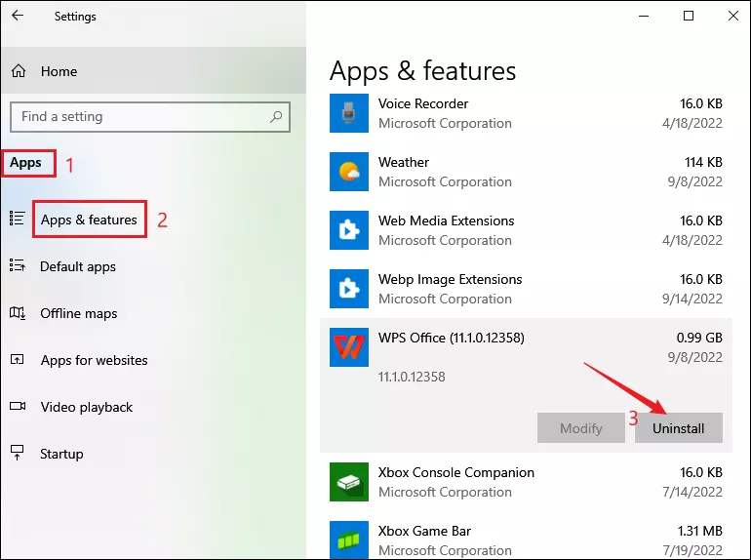Open the Default apps page

(x=78, y=266)
